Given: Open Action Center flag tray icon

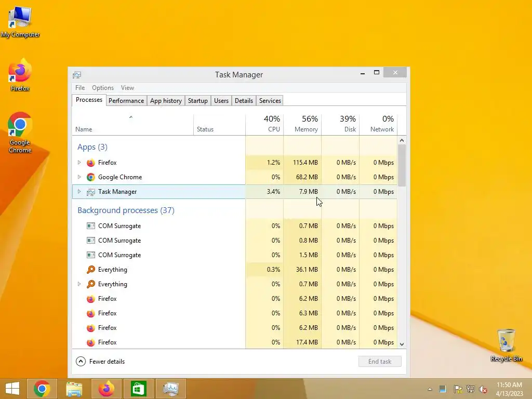Looking at the screenshot, I should click(458, 389).
